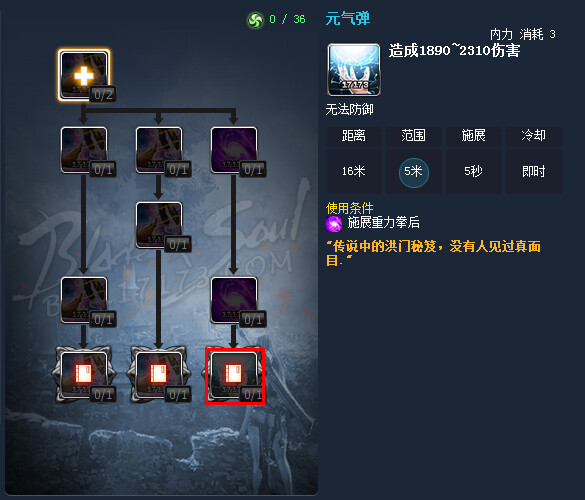
Task: Click the middle secret book skill node
Action: pos(159,374)
